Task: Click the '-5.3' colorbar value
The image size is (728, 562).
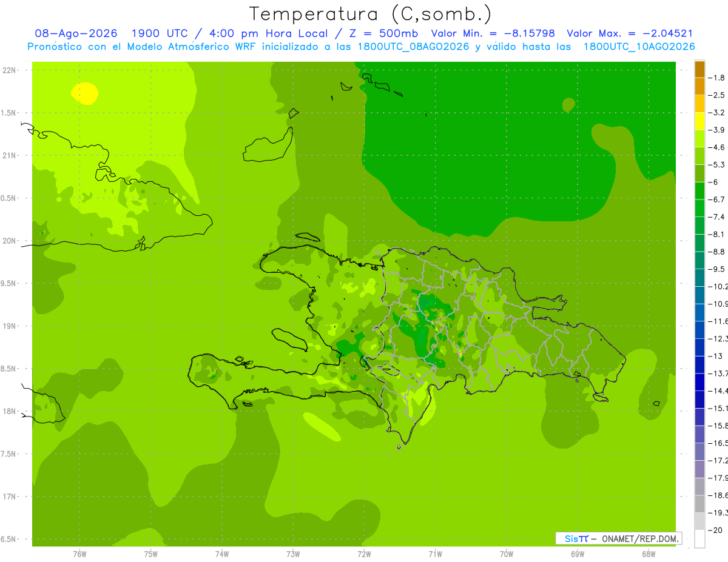Action: pos(716,164)
